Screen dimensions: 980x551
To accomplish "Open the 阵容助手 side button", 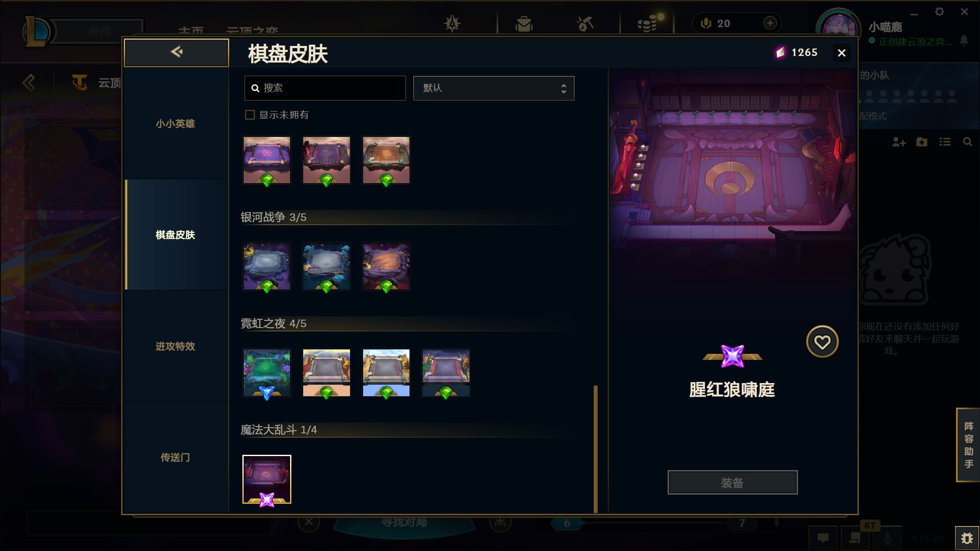I will [x=968, y=445].
